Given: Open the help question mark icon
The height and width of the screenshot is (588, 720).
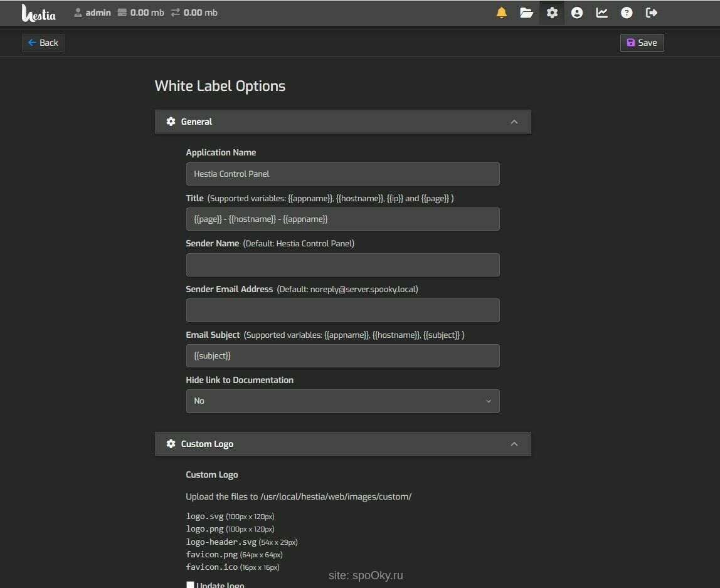Looking at the screenshot, I should (x=627, y=13).
